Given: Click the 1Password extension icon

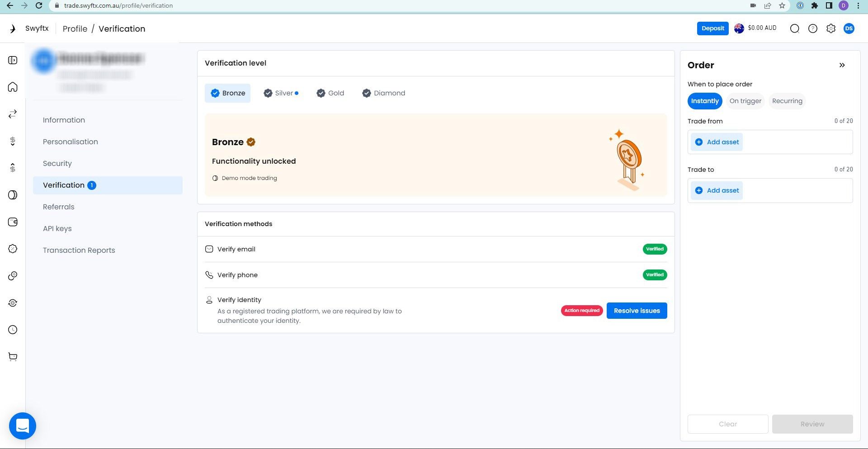Looking at the screenshot, I should coord(800,6).
